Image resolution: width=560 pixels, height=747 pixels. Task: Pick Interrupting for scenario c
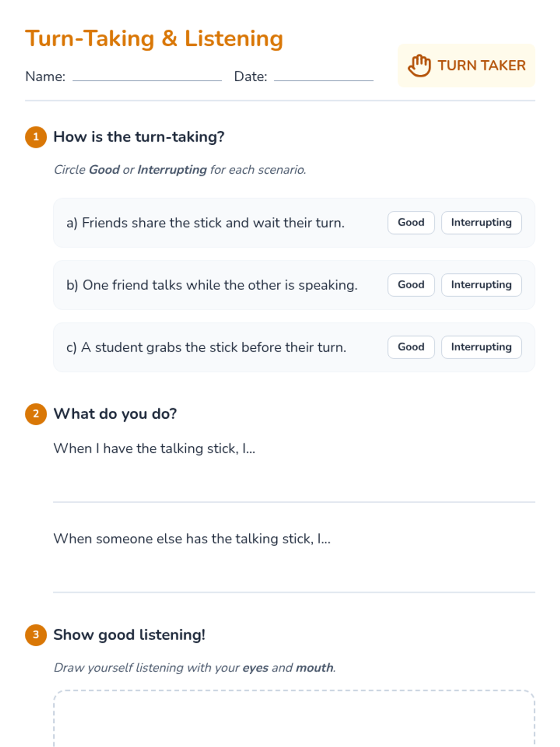click(x=481, y=347)
